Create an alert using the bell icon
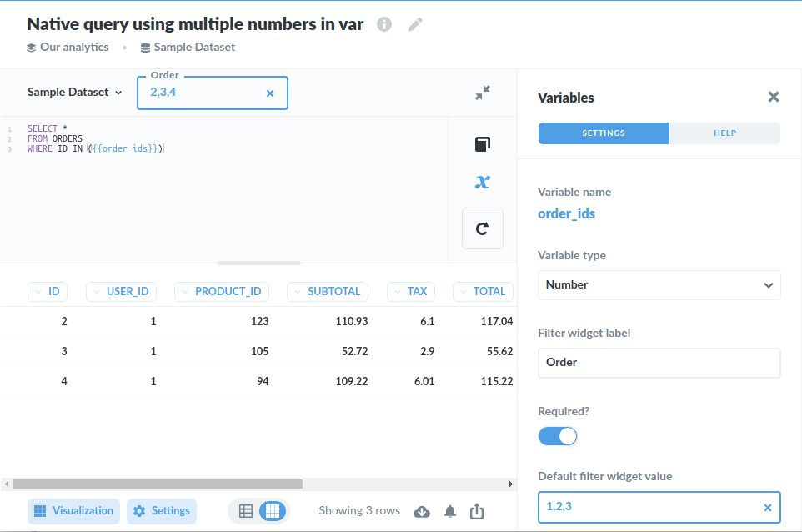 coord(450,511)
